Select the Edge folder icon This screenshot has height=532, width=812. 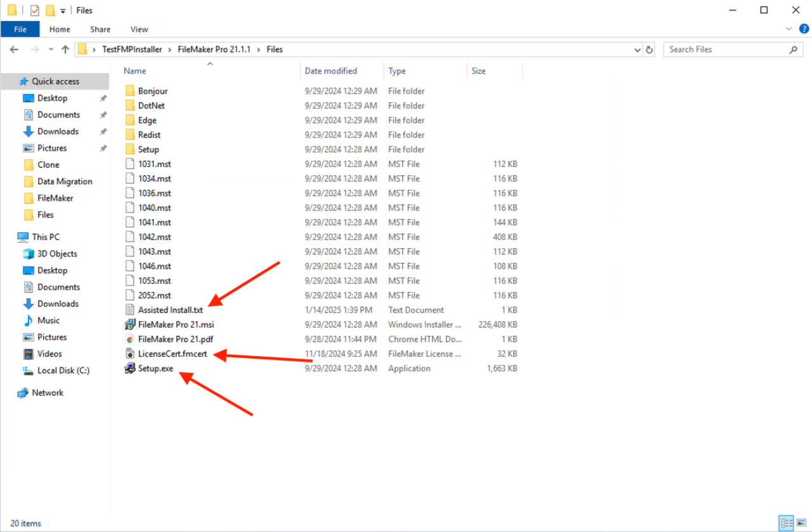(x=129, y=120)
